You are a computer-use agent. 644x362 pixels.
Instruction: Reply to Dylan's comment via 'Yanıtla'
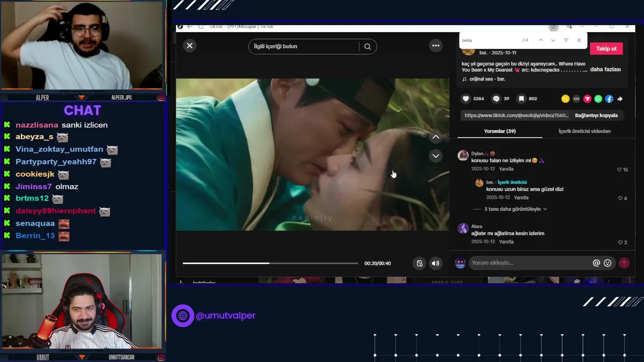point(506,169)
